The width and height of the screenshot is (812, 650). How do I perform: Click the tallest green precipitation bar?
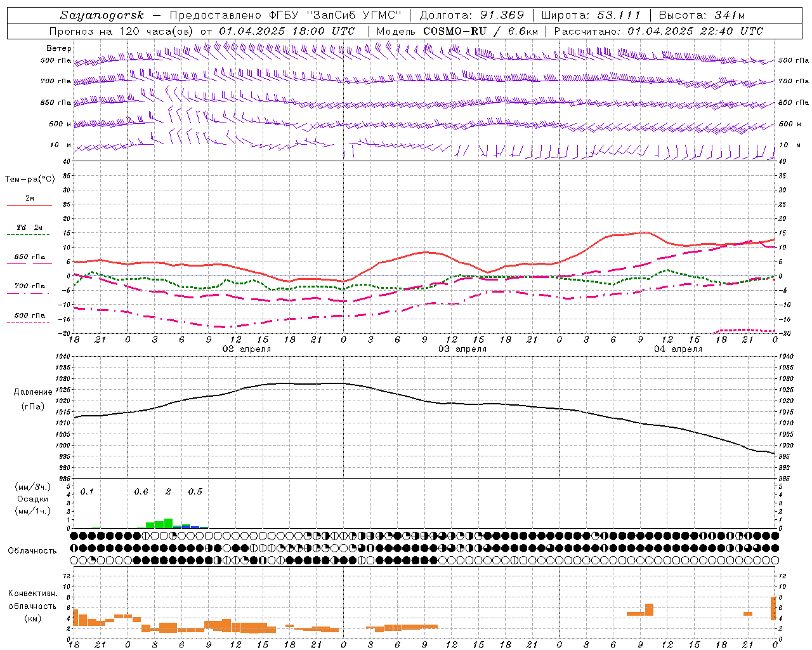click(168, 524)
